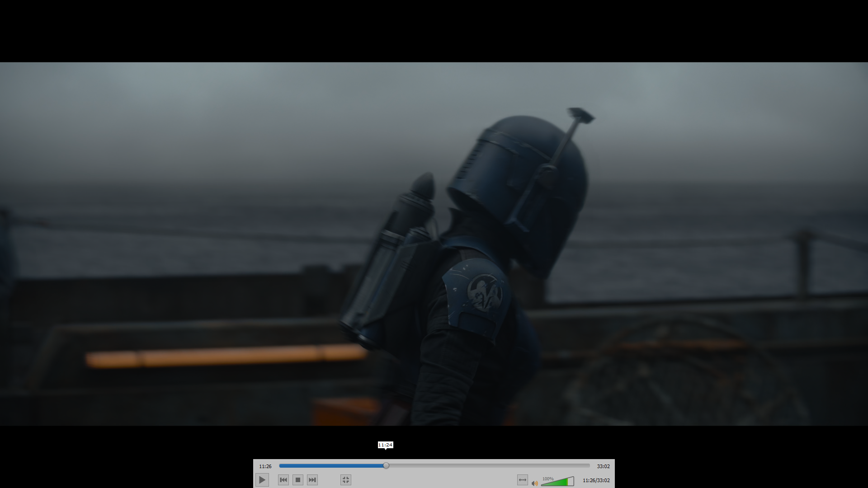Click the double-arrow icon beside the speaker
868x488 pixels.
point(523,480)
